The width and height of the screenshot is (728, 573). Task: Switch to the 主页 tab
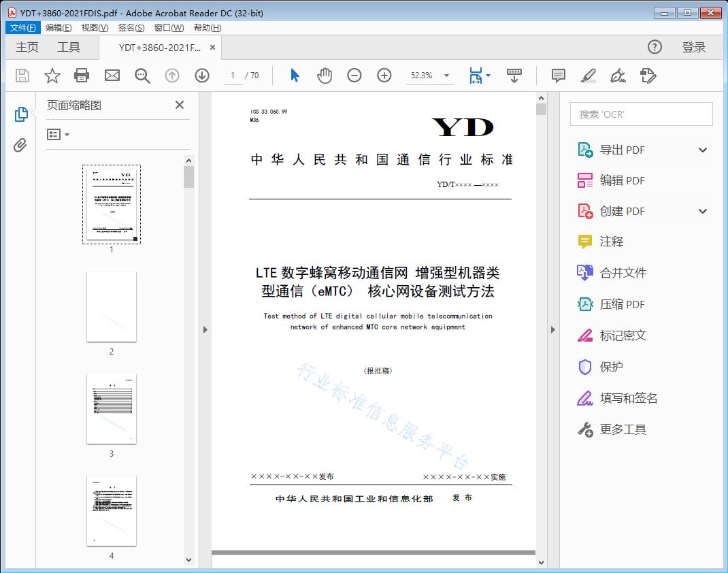coord(27,47)
